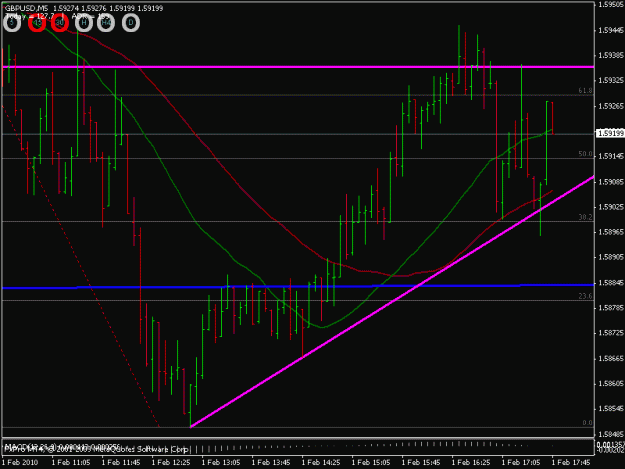625x469 pixels.
Task: Click the 38.2 Fibonacci level label
Action: [586, 217]
